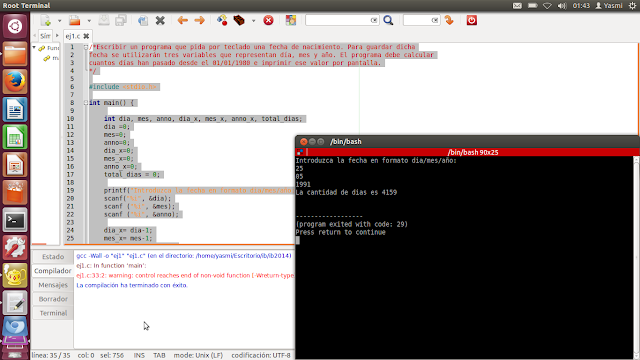This screenshot has width=640, height=360.
Task: Click the control reaches end warning message
Action: coord(185,276)
